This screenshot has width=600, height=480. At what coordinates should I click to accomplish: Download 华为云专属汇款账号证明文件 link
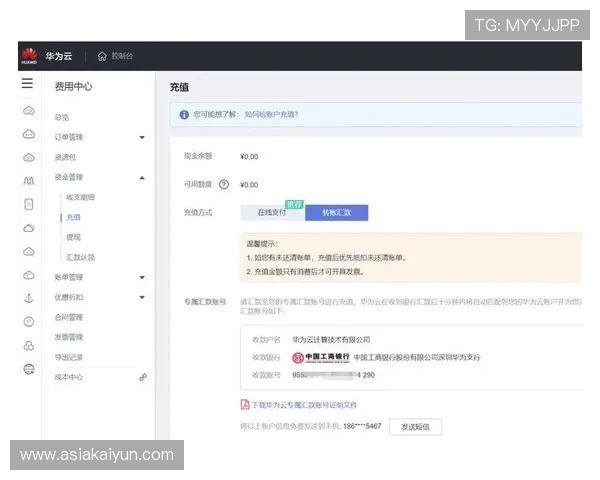[304, 405]
